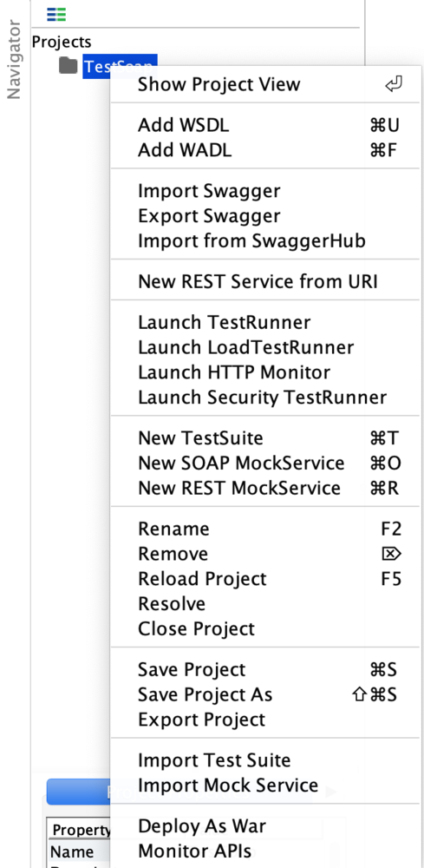The image size is (424, 868).
Task: Select the TestSoap project folder icon
Action: (x=68, y=65)
